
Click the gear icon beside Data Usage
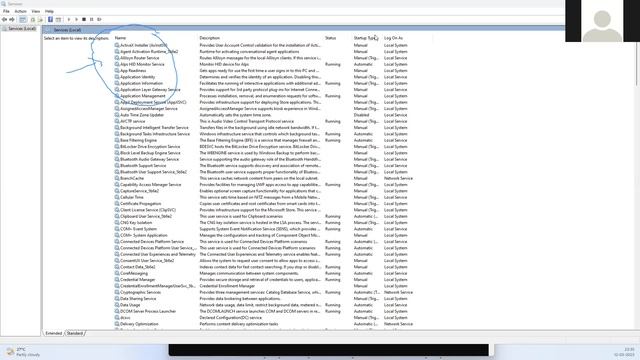pos(117,305)
